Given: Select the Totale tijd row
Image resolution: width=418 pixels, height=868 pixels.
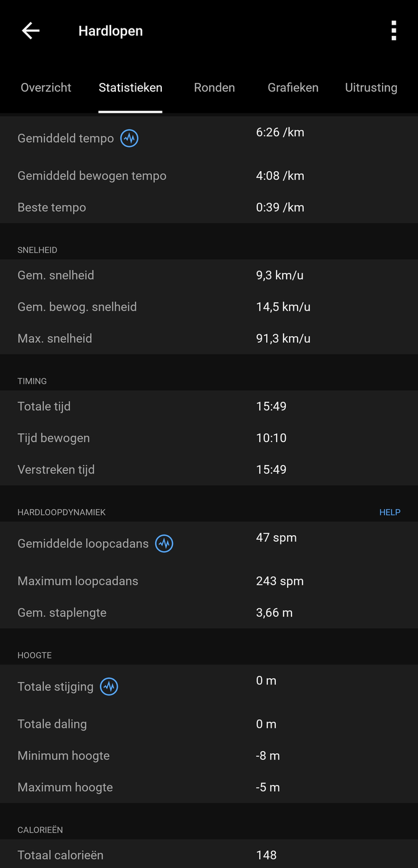Looking at the screenshot, I should (x=209, y=407).
